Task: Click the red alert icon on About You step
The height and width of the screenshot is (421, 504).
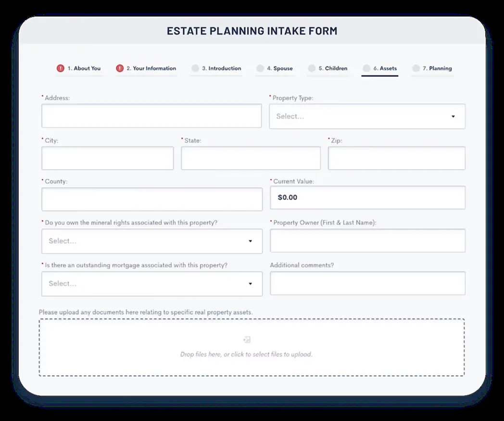Action: (x=61, y=68)
